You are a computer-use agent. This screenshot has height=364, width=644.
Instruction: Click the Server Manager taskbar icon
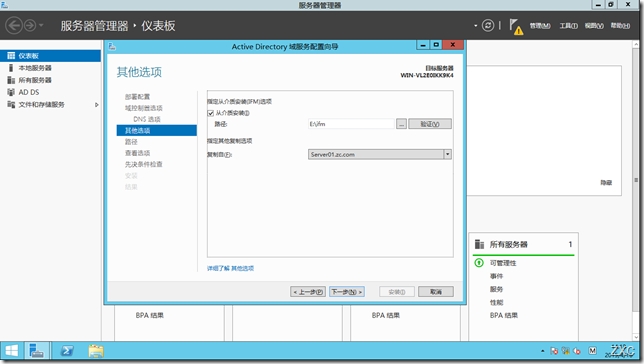[x=37, y=351]
